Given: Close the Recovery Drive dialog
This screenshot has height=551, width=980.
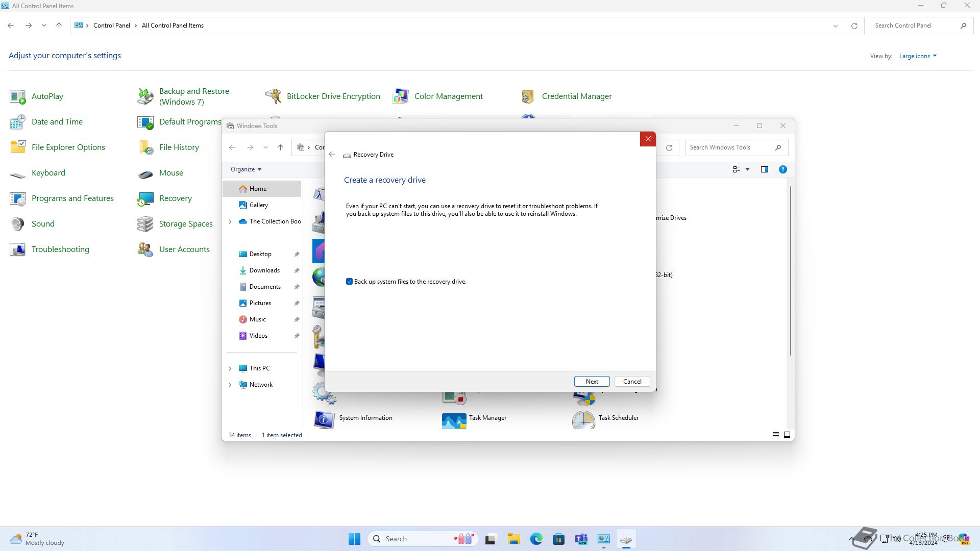Looking at the screenshot, I should click(x=648, y=139).
